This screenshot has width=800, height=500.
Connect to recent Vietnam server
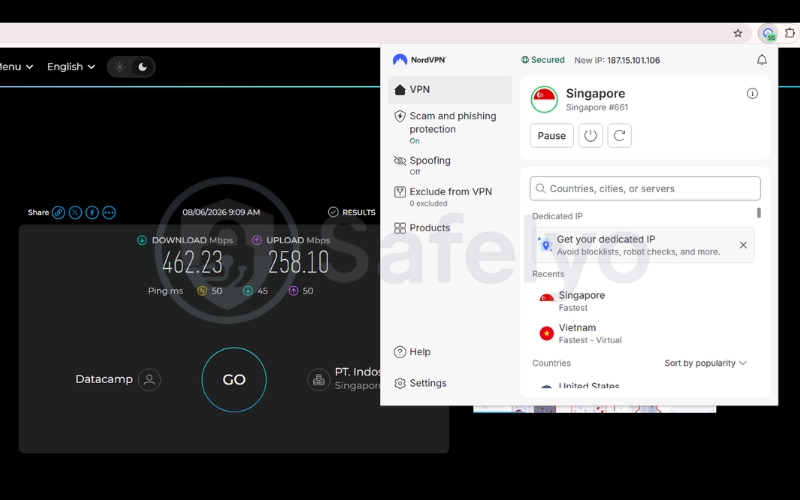(x=643, y=333)
